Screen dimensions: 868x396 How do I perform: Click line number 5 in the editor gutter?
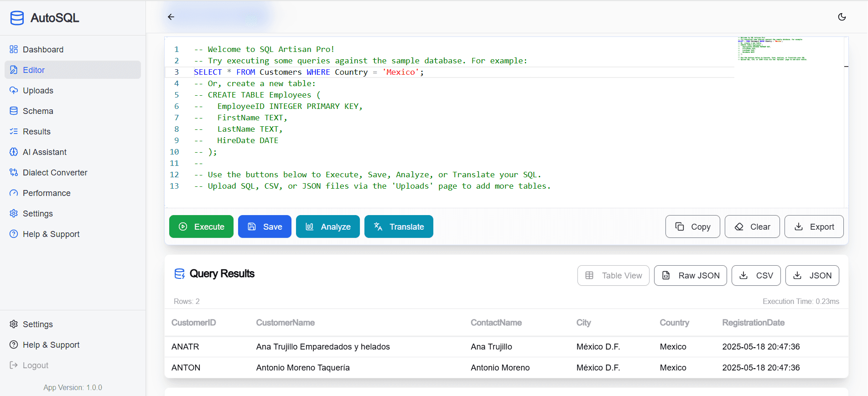coord(177,95)
